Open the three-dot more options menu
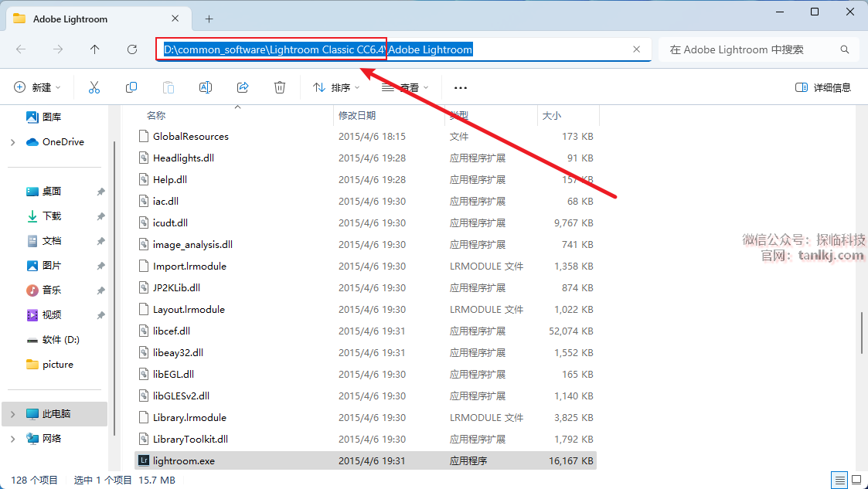 coord(461,87)
